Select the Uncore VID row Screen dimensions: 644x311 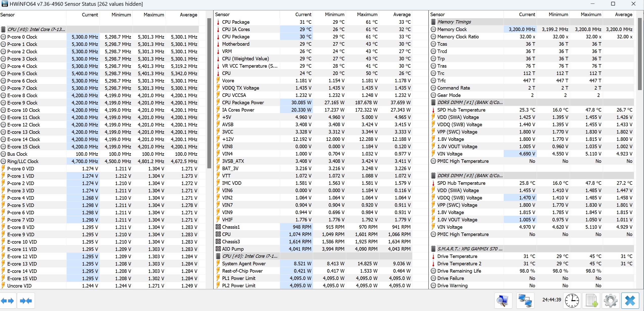pos(100,286)
